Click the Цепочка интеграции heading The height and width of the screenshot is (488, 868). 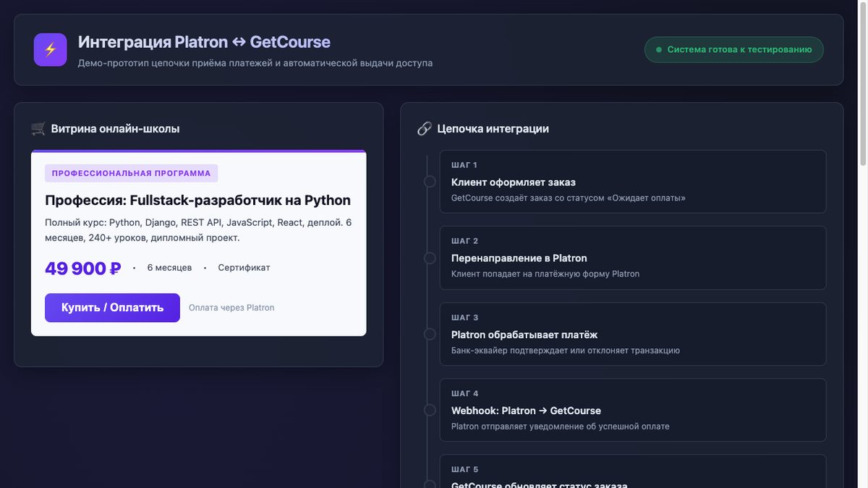pyautogui.click(x=493, y=129)
